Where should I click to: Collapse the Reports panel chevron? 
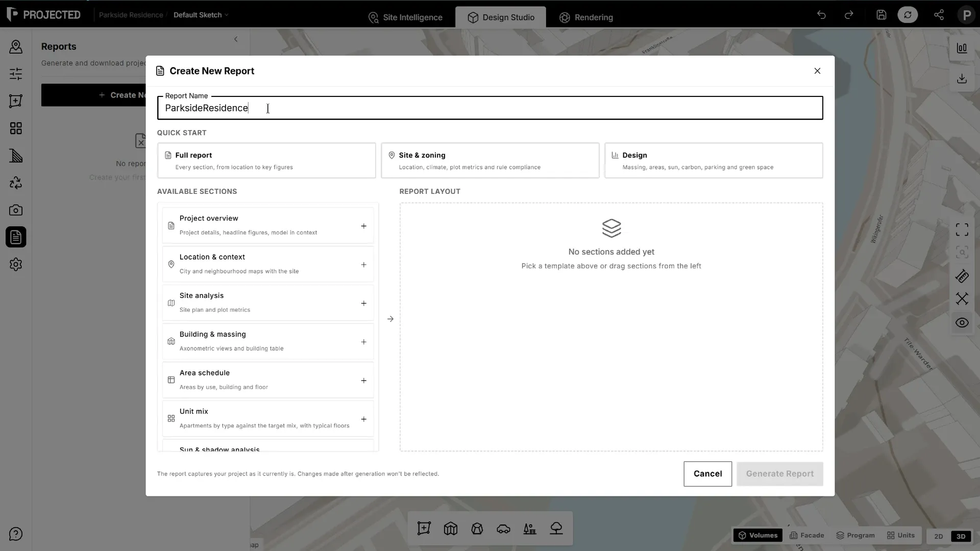click(x=236, y=39)
